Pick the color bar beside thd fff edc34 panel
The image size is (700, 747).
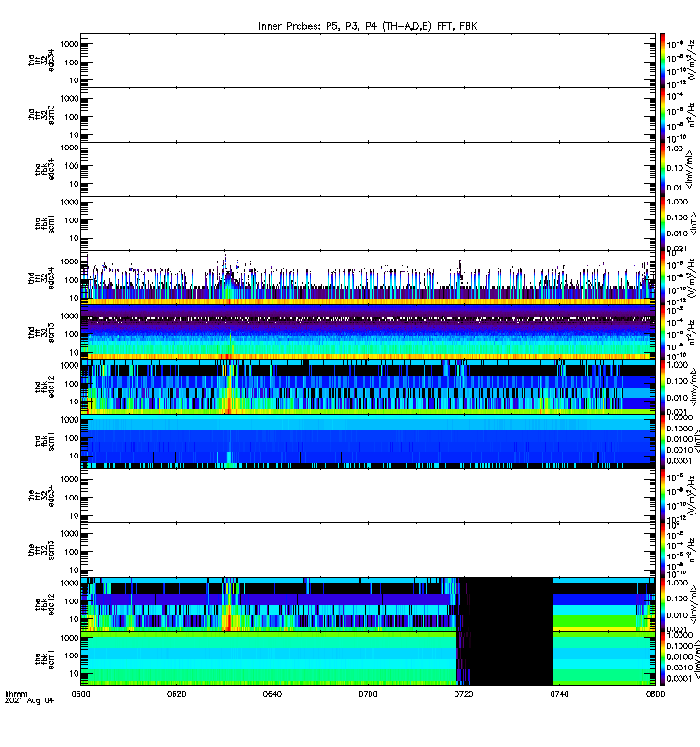662,278
